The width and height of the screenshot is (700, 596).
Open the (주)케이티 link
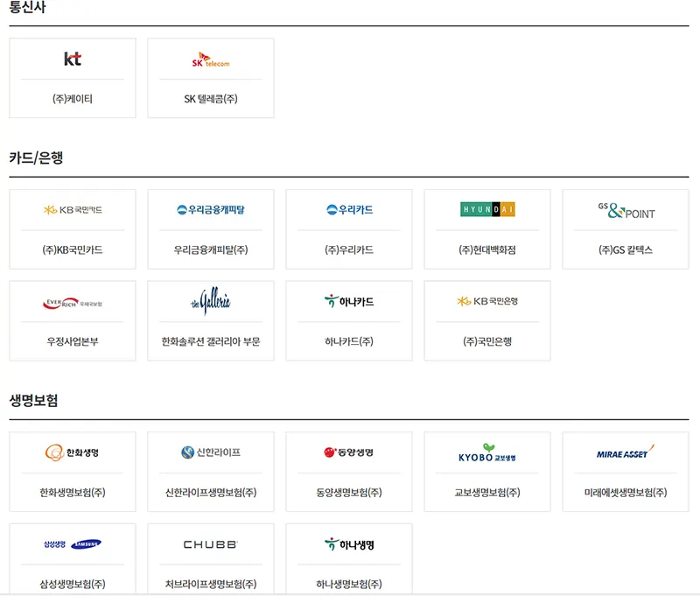(x=73, y=99)
